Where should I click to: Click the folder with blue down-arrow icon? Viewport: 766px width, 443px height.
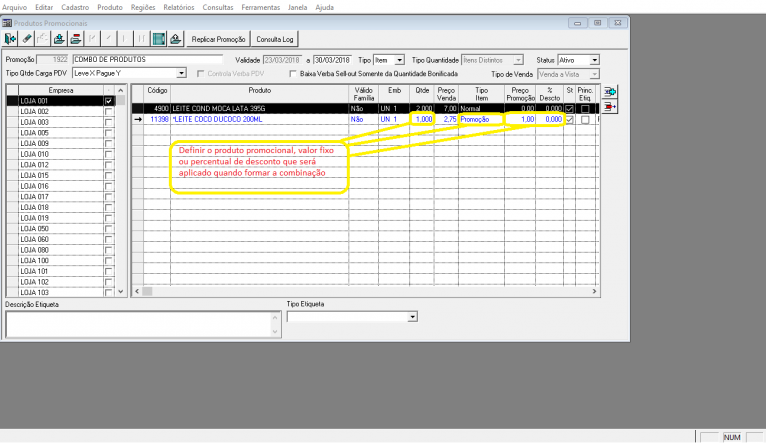coord(59,39)
